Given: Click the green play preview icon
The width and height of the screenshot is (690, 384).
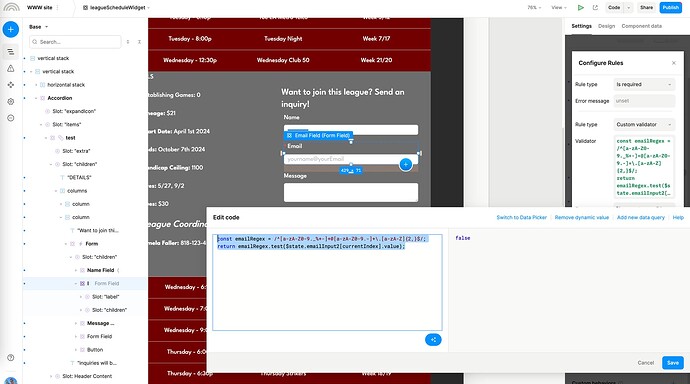Looking at the screenshot, I should (x=581, y=7).
